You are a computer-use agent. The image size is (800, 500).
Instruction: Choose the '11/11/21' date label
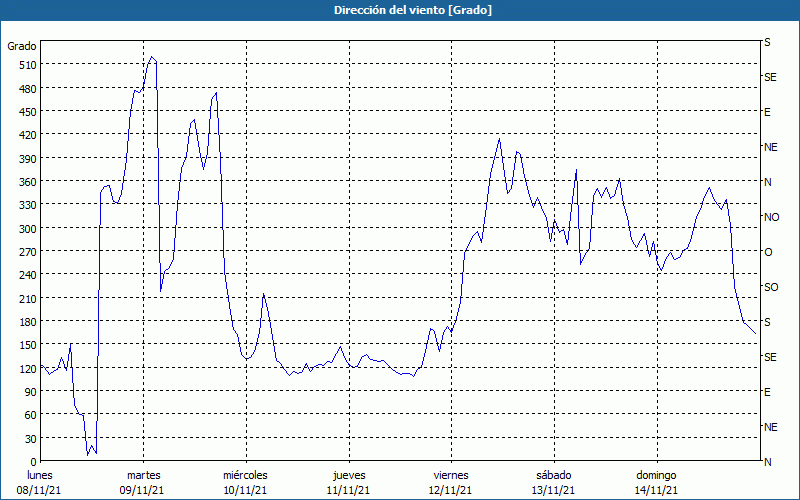[348, 490]
